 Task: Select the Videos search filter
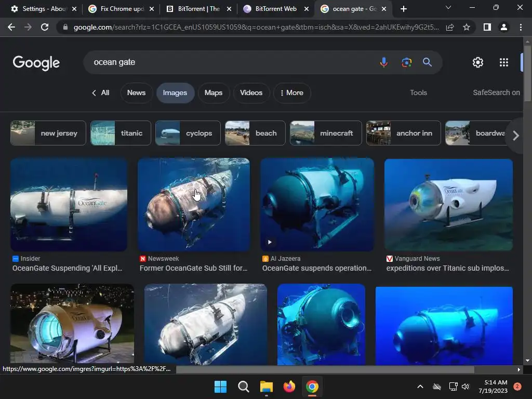pyautogui.click(x=251, y=92)
